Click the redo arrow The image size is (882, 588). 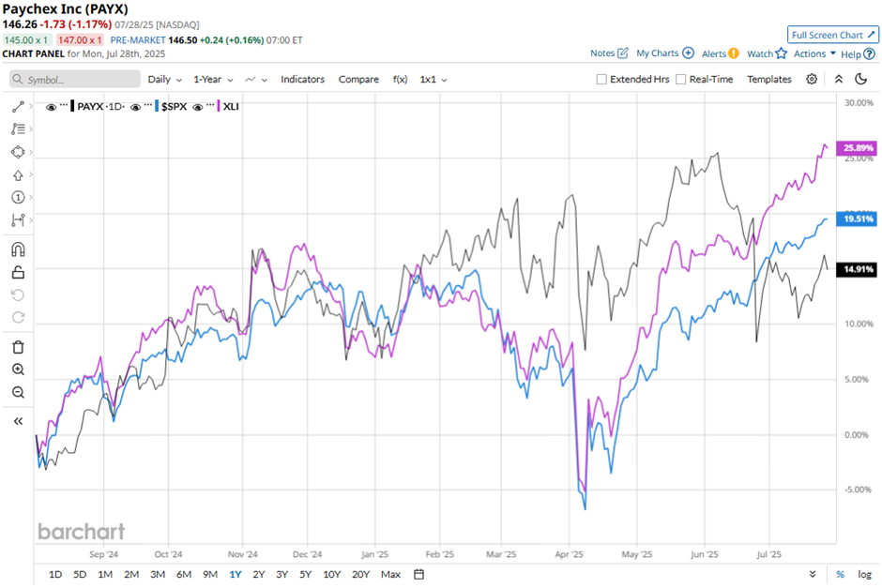[x=18, y=318]
